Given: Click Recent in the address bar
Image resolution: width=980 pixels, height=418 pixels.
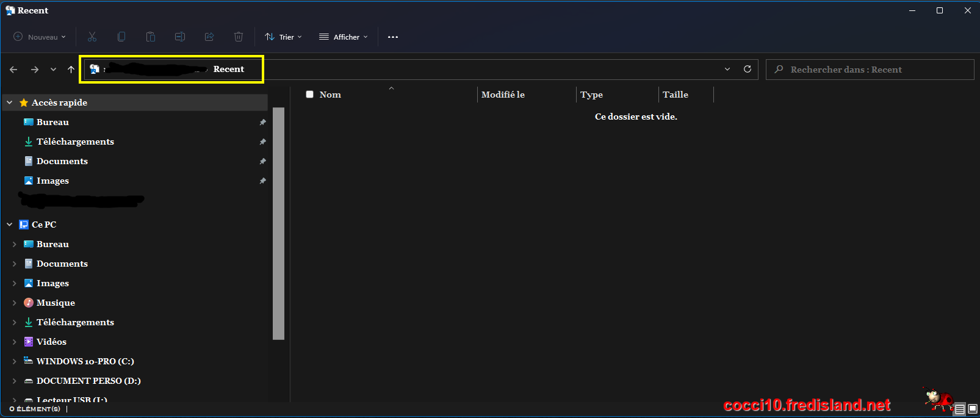Looking at the screenshot, I should click(x=229, y=69).
